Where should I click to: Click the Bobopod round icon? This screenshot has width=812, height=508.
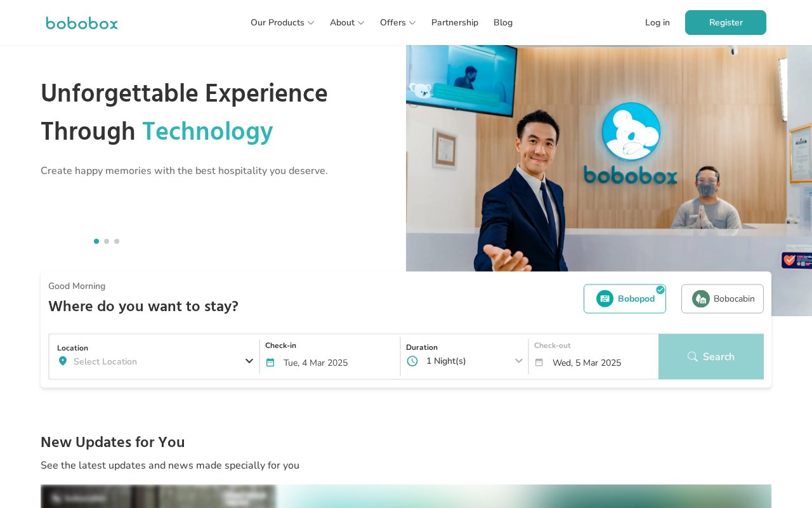[605, 298]
